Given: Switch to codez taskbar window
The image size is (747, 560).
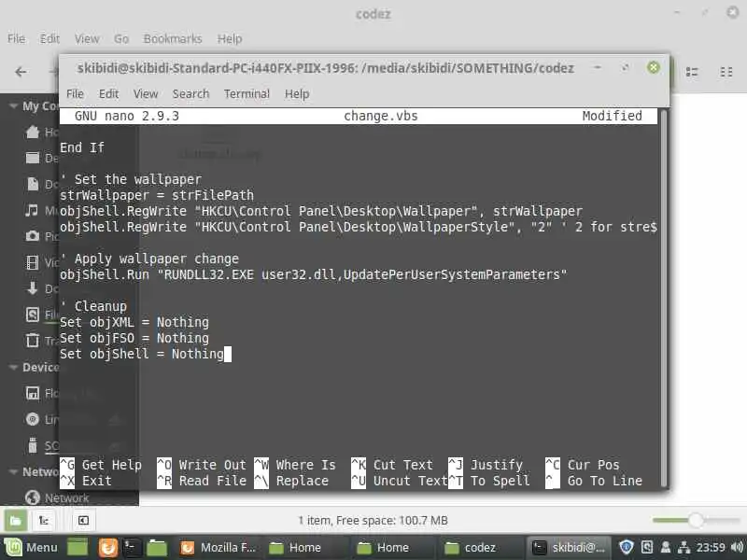Looking at the screenshot, I should click(480, 548).
